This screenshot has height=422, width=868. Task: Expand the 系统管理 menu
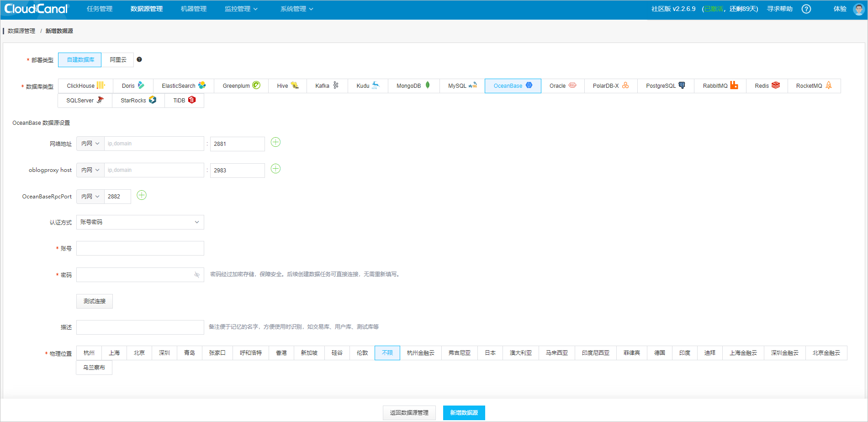pos(296,9)
